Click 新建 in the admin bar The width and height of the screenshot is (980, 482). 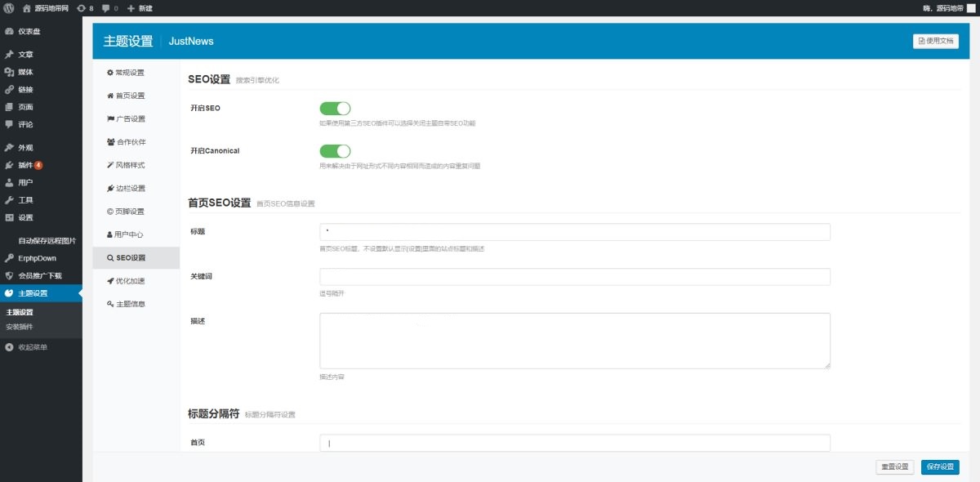[x=140, y=7]
